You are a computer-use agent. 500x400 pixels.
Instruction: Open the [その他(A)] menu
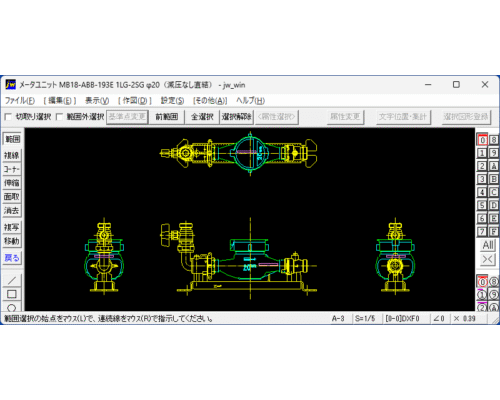(x=210, y=101)
